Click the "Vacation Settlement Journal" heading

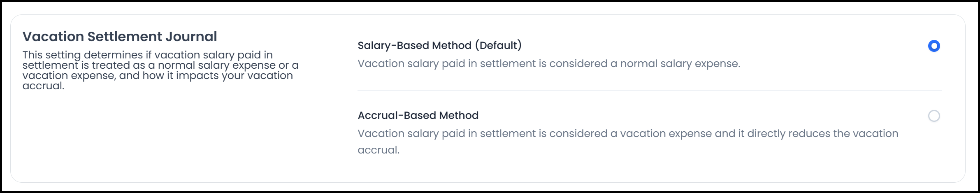(x=120, y=37)
